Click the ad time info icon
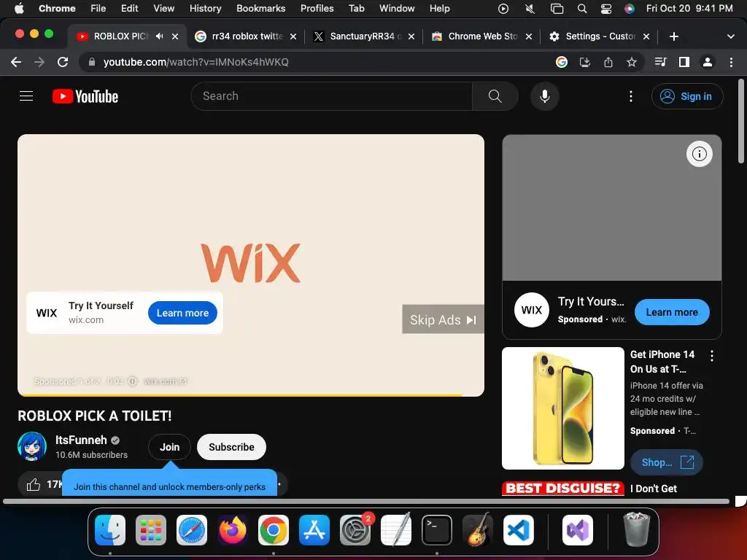Viewport: 747px width, 560px height. pos(133,381)
